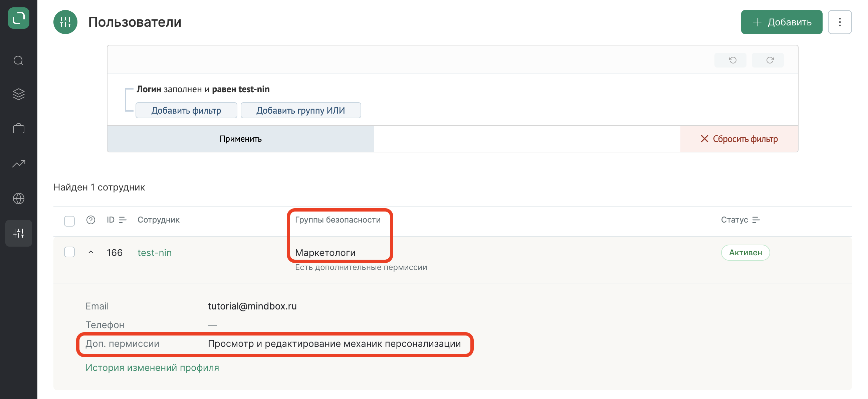Sort by Статус using the sort icon
Viewport: 868px width, 399px height.
756,220
